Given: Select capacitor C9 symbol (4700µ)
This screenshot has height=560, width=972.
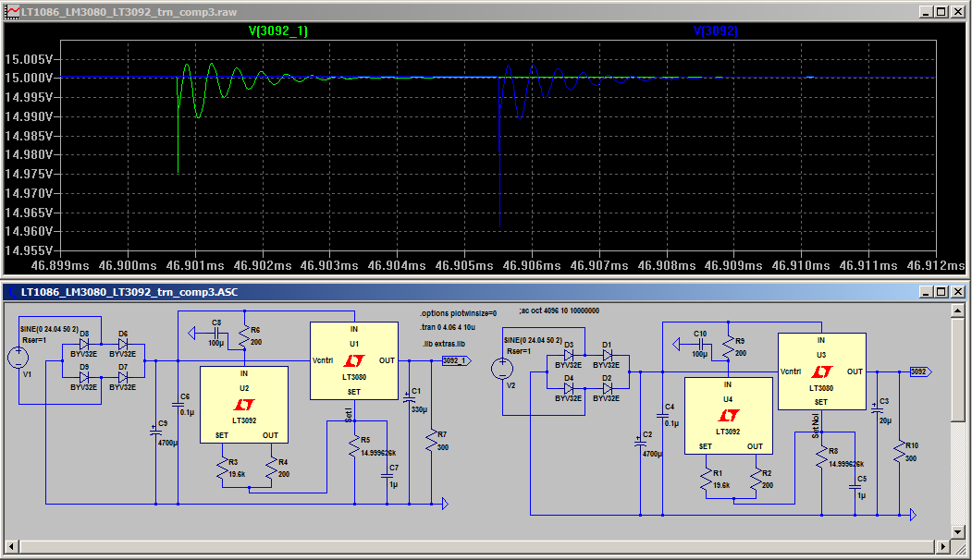Looking at the screenshot, I should [155, 432].
